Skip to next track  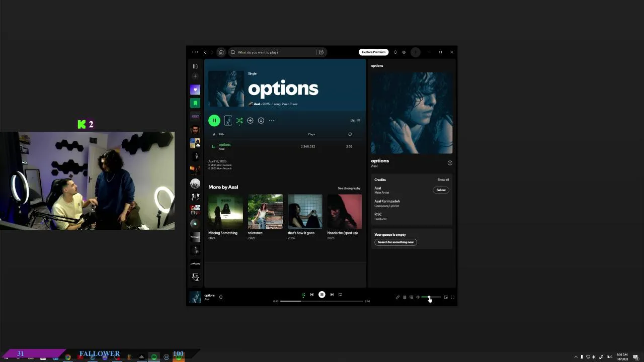[x=332, y=295]
